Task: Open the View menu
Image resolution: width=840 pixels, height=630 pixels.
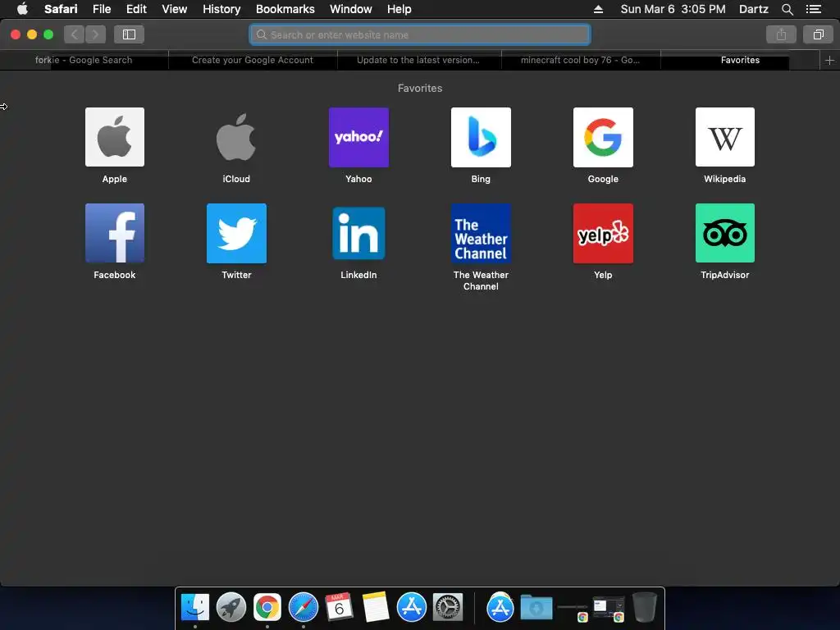Action: [x=174, y=9]
